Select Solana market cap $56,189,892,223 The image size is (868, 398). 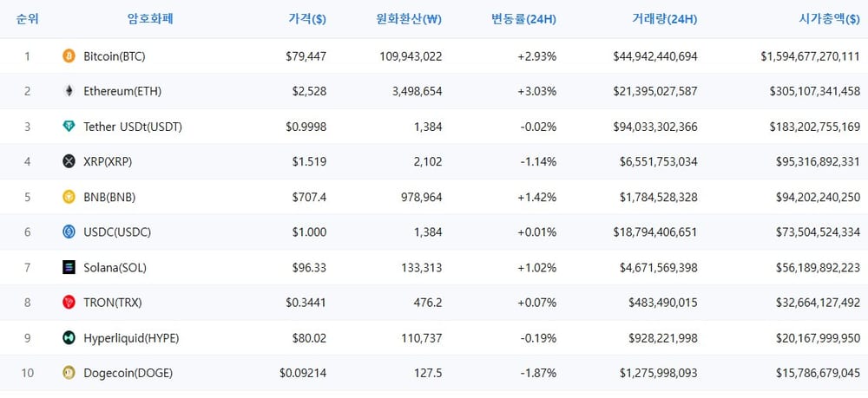pyautogui.click(x=818, y=268)
